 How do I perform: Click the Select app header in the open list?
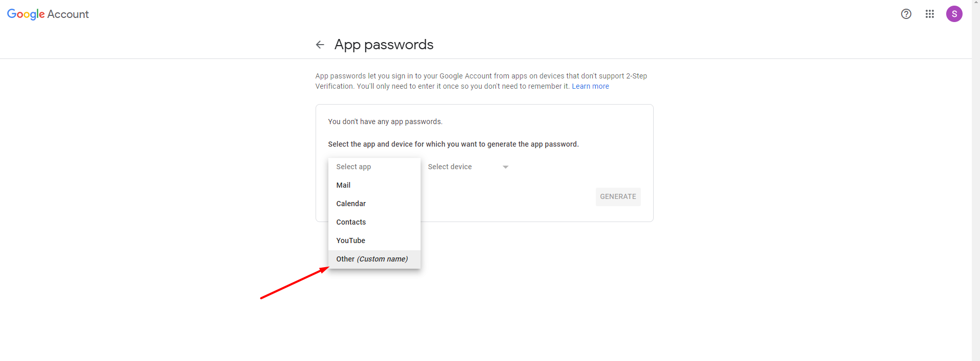[353, 167]
